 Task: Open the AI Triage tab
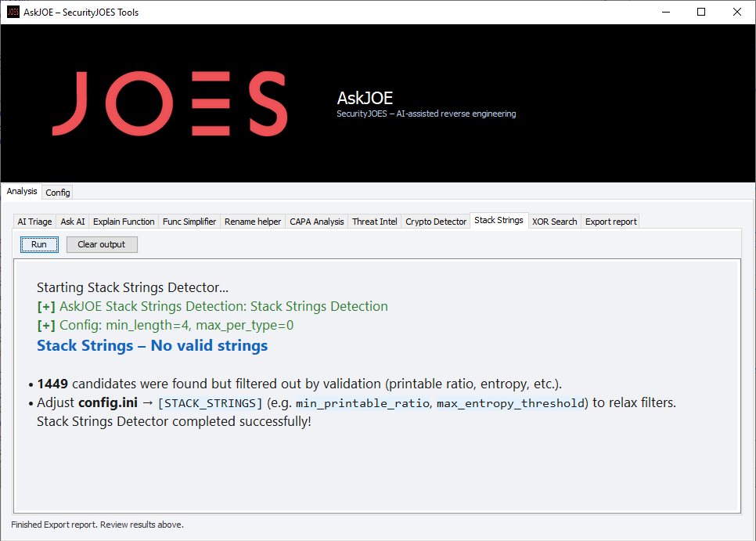click(x=34, y=222)
